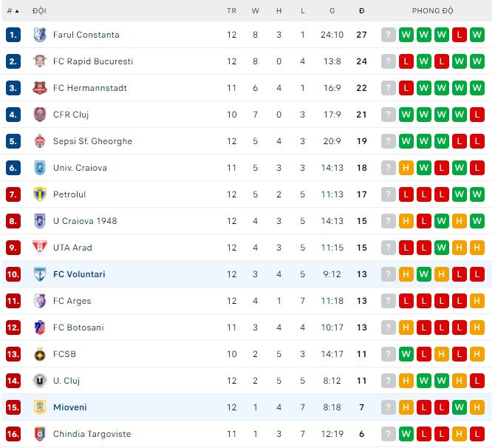The image size is (495, 448).
Task: Click FC Rapid Bucuresti's first red L badge
Action: click(406, 61)
